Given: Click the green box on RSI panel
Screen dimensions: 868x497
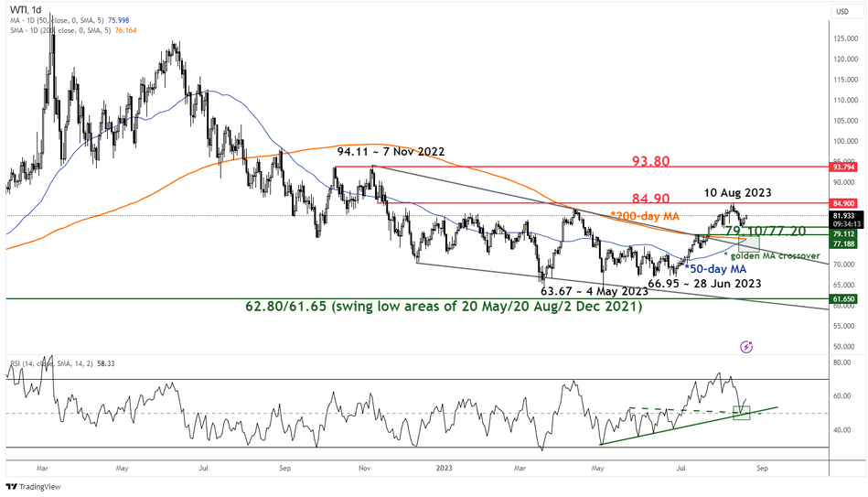Looking at the screenshot, I should coord(742,413).
